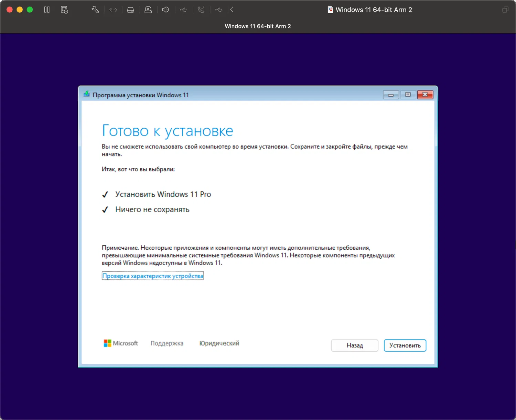516x420 pixels.
Task: Pause the virtual machine from the VMware toolbar
Action: click(x=47, y=10)
